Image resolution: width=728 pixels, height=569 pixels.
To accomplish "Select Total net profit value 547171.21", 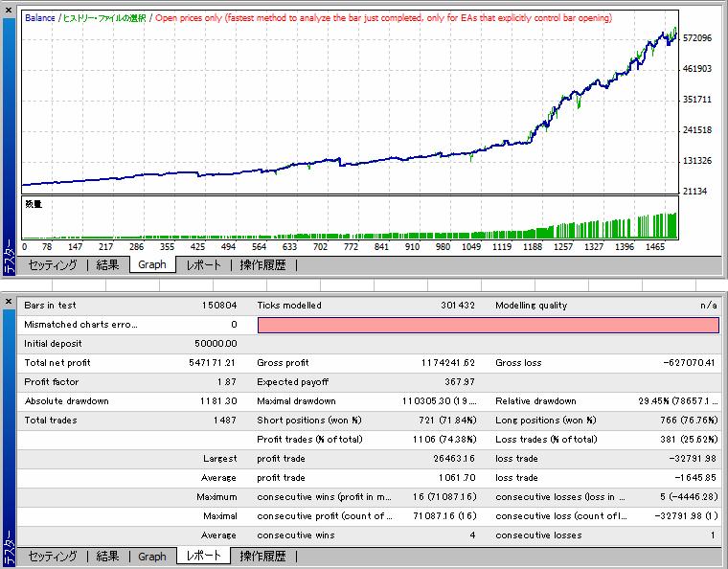I will 213,363.
